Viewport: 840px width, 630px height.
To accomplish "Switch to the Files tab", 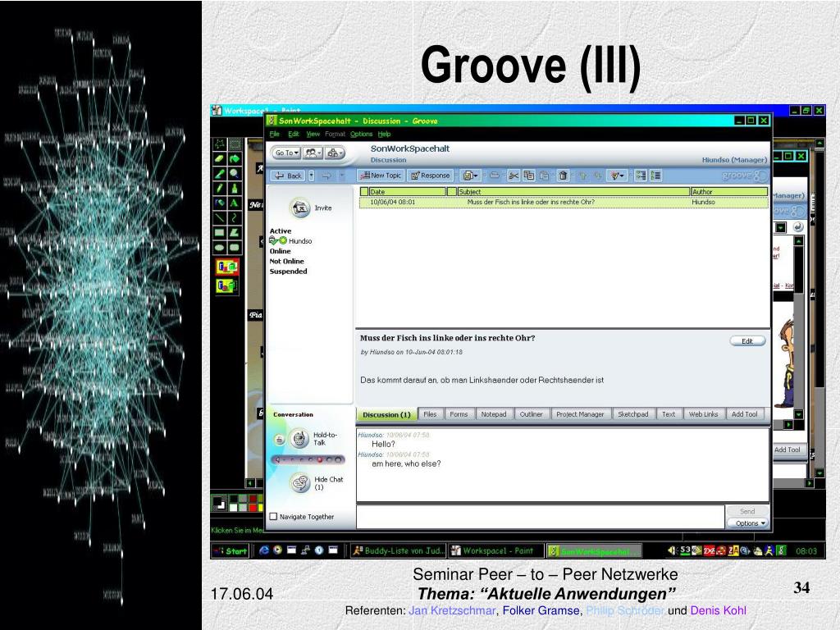I will pyautogui.click(x=430, y=414).
